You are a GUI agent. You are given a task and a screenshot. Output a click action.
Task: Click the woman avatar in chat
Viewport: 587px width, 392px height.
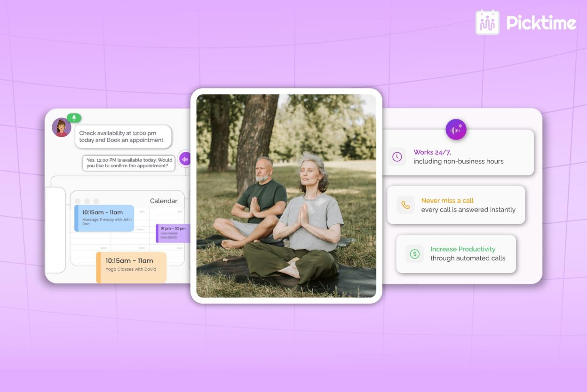tap(62, 127)
